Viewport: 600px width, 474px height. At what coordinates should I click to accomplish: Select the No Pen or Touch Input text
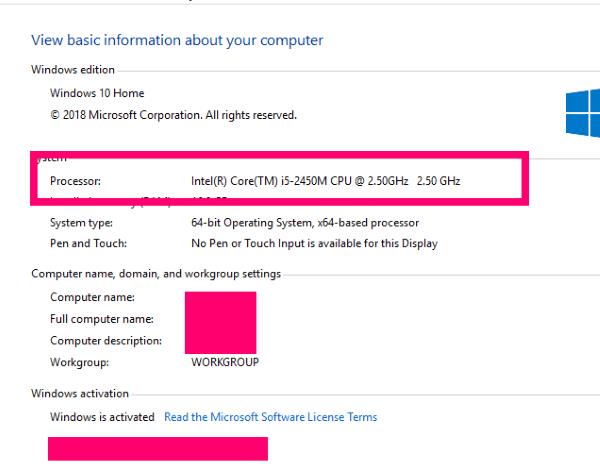(314, 243)
